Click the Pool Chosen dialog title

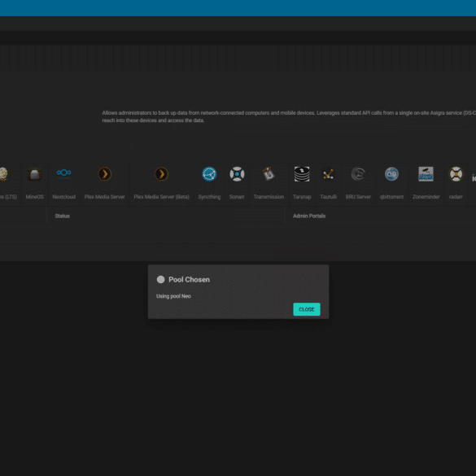pyautogui.click(x=189, y=280)
